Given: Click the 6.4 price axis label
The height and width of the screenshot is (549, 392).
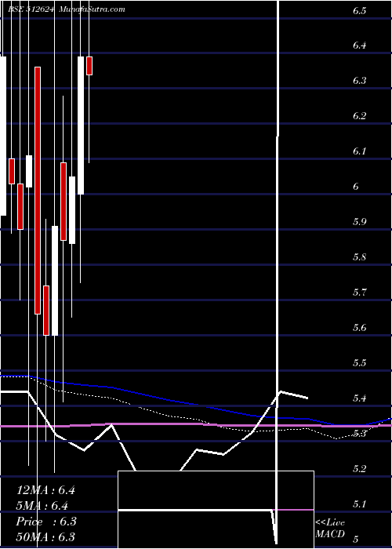Looking at the screenshot, I should [359, 45].
